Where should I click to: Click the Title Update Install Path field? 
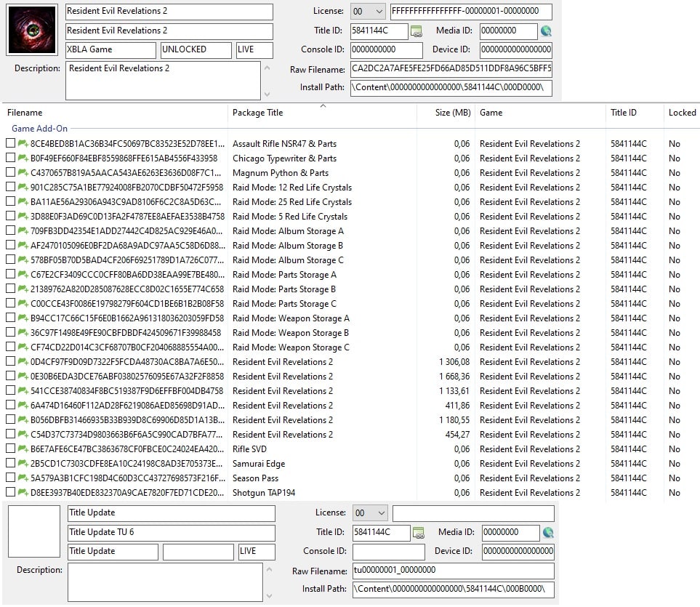click(x=454, y=589)
